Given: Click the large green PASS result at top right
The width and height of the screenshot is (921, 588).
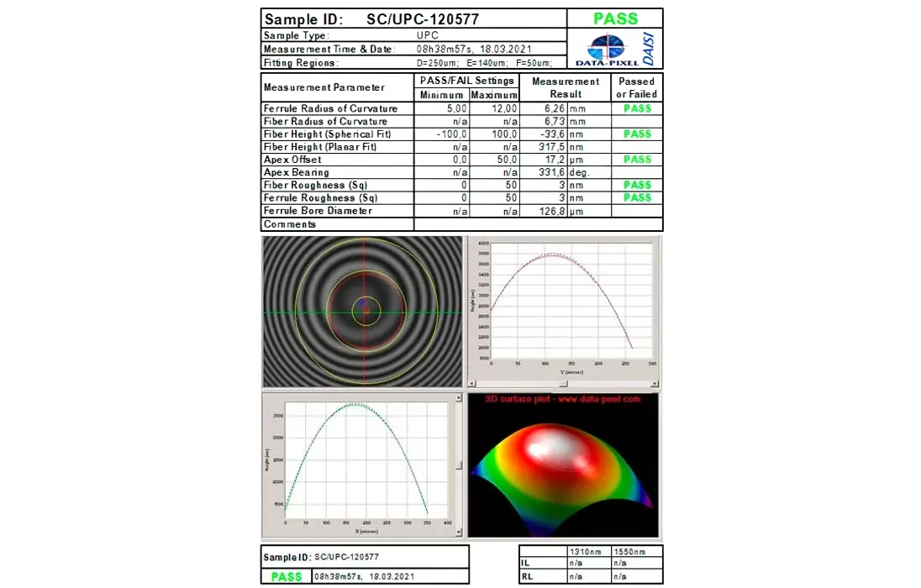Looking at the screenshot, I should pos(615,18).
